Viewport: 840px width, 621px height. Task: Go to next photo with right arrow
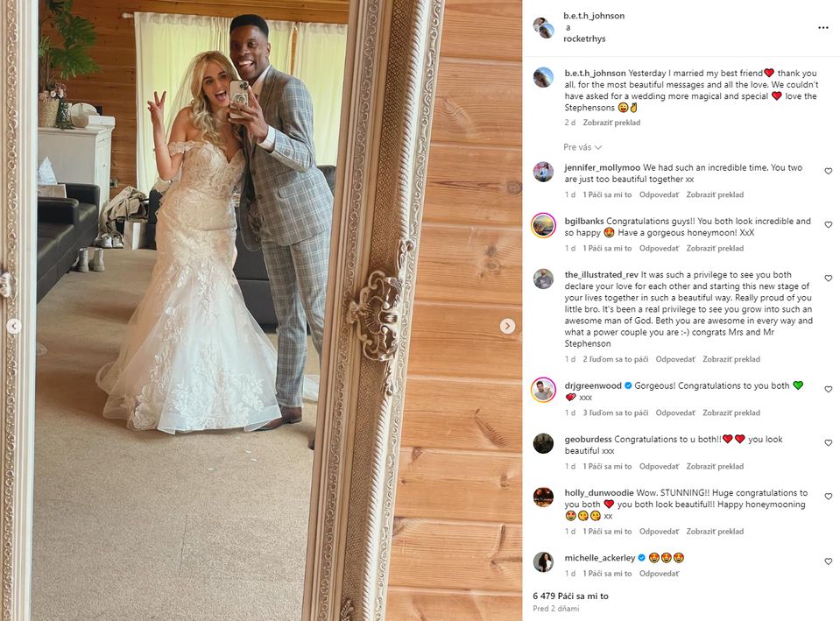[x=507, y=326]
